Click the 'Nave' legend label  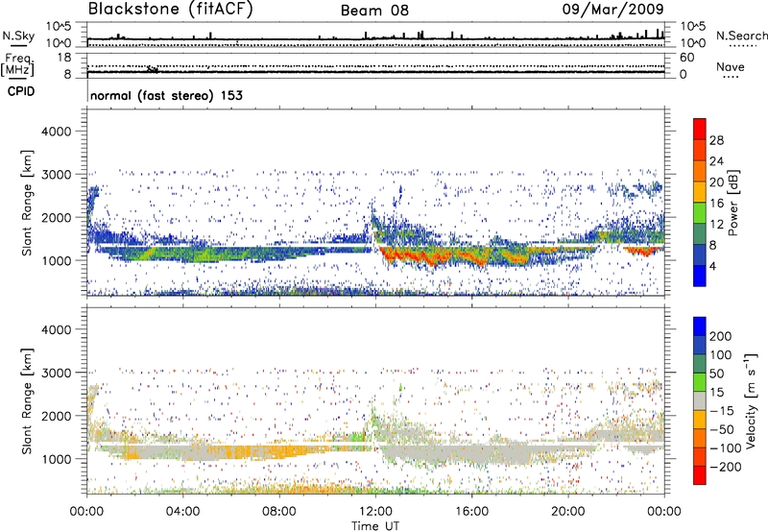tap(731, 66)
